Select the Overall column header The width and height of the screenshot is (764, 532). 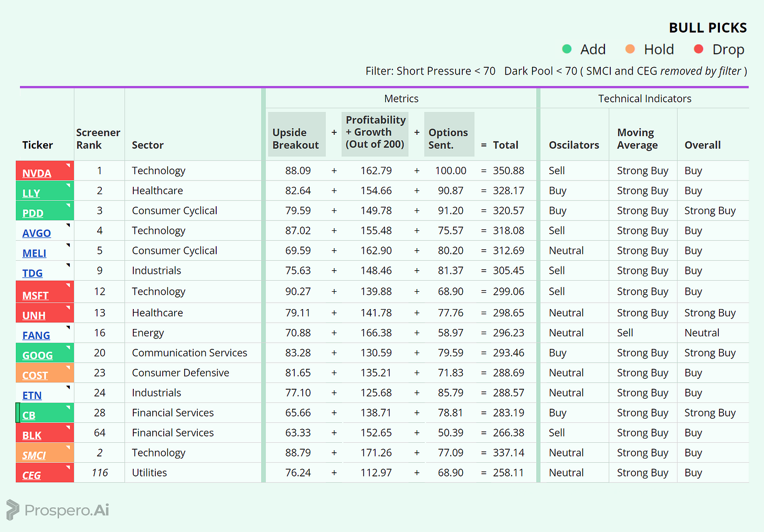(x=703, y=145)
